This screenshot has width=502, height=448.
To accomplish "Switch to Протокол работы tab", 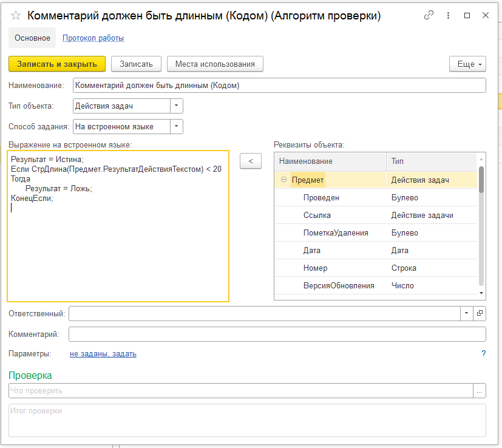I will pyautogui.click(x=93, y=38).
